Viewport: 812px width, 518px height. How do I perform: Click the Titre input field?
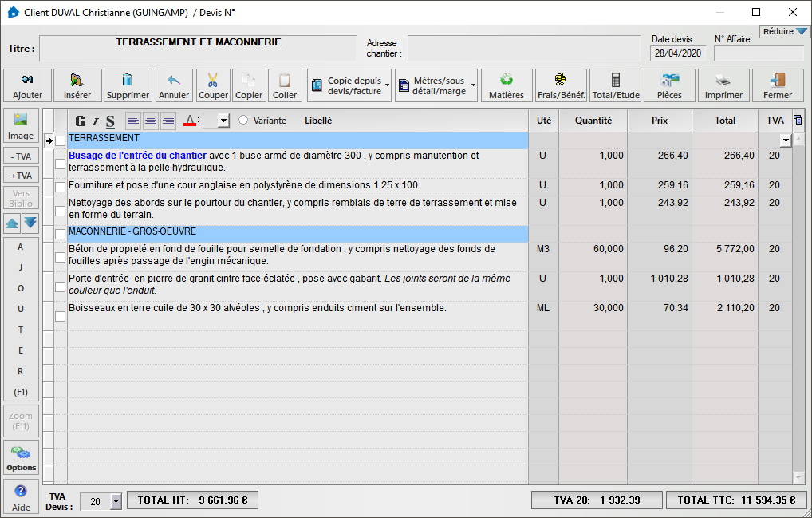point(199,48)
